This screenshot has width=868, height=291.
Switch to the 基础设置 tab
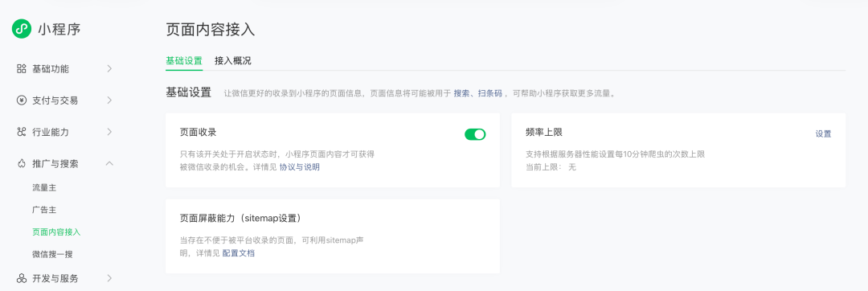click(x=184, y=61)
